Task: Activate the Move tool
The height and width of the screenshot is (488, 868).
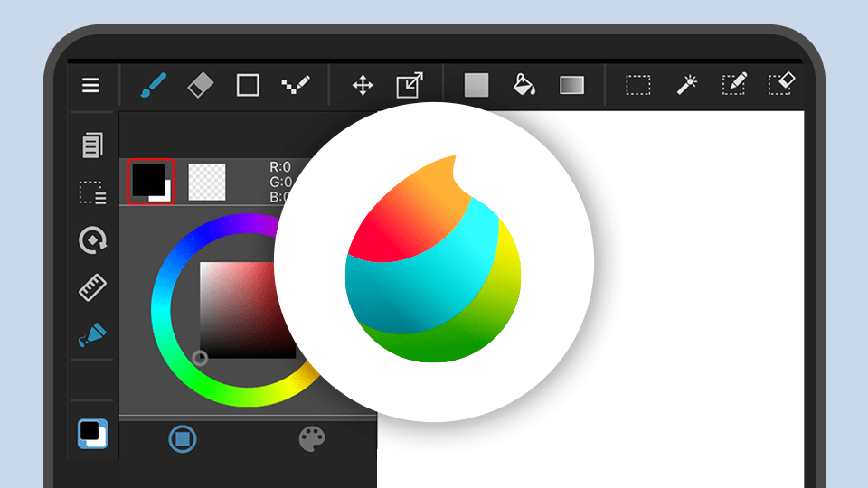Action: pyautogui.click(x=363, y=86)
